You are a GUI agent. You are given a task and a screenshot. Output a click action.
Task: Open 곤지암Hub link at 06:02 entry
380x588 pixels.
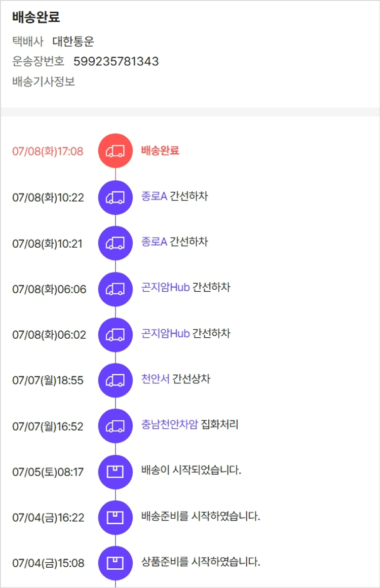tap(166, 333)
